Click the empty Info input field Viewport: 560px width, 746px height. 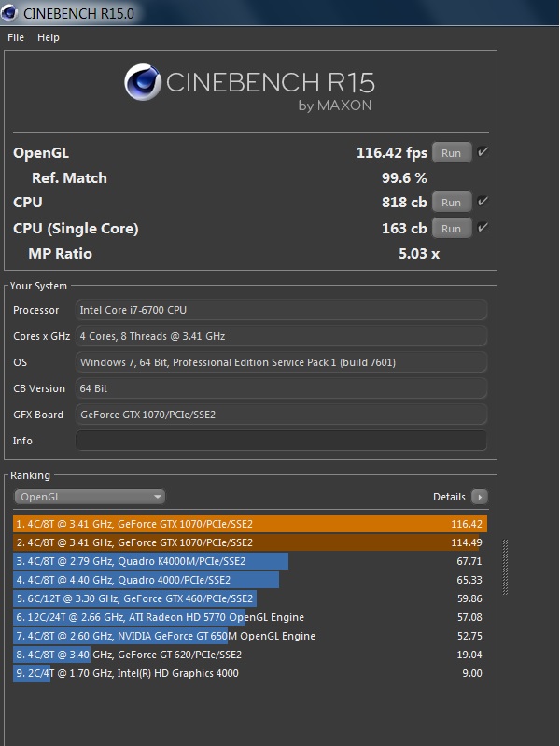coord(281,441)
